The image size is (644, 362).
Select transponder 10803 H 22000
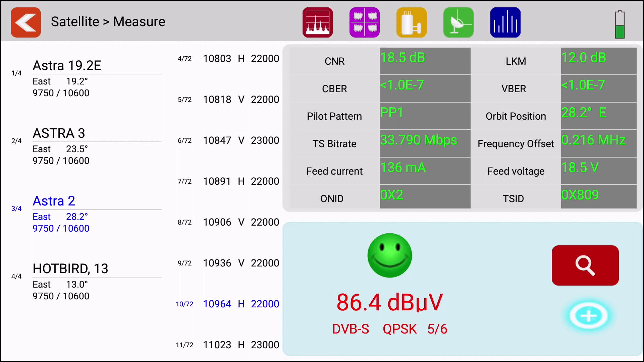240,59
